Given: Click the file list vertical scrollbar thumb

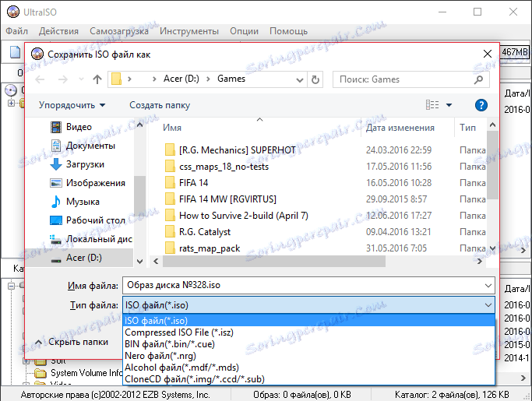Looking at the screenshot, I should tap(492, 166).
